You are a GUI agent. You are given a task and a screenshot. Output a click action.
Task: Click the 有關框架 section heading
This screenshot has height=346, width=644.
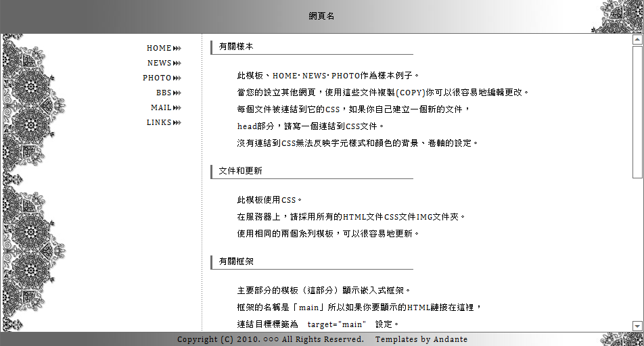click(x=236, y=262)
